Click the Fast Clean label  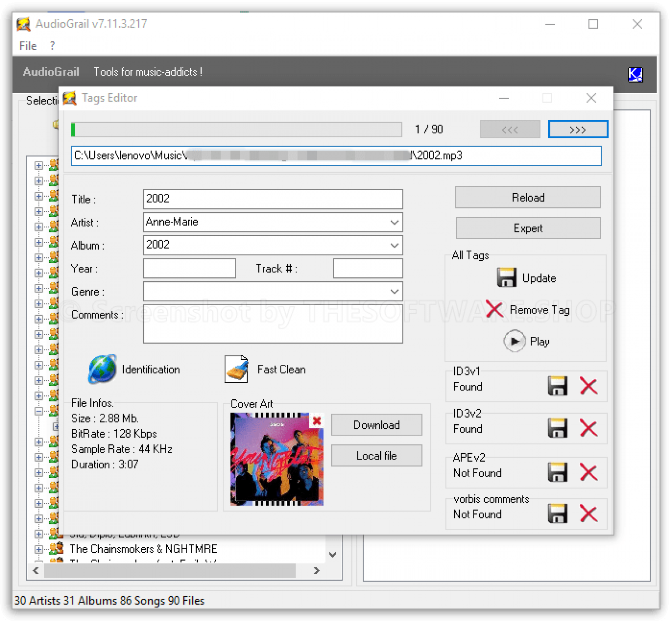coord(281,370)
